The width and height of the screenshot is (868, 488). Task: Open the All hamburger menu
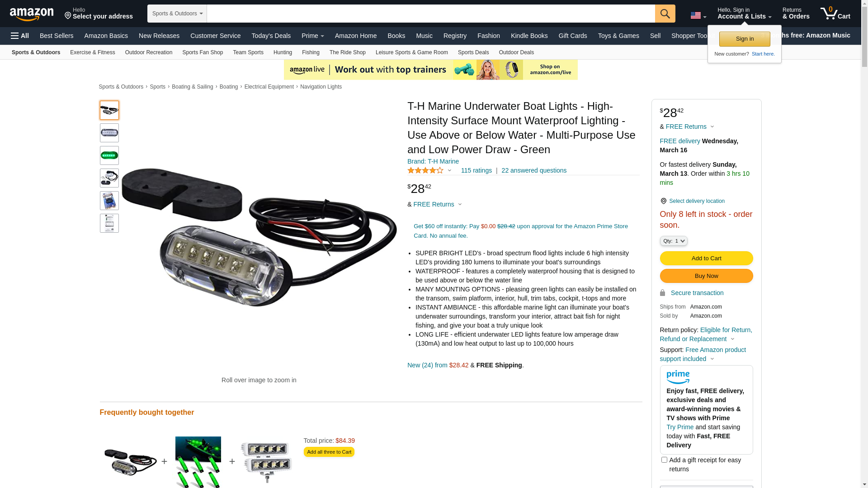20,36
